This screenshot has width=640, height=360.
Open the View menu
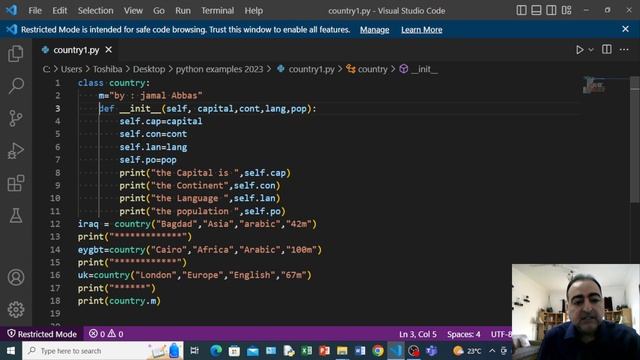(133, 11)
